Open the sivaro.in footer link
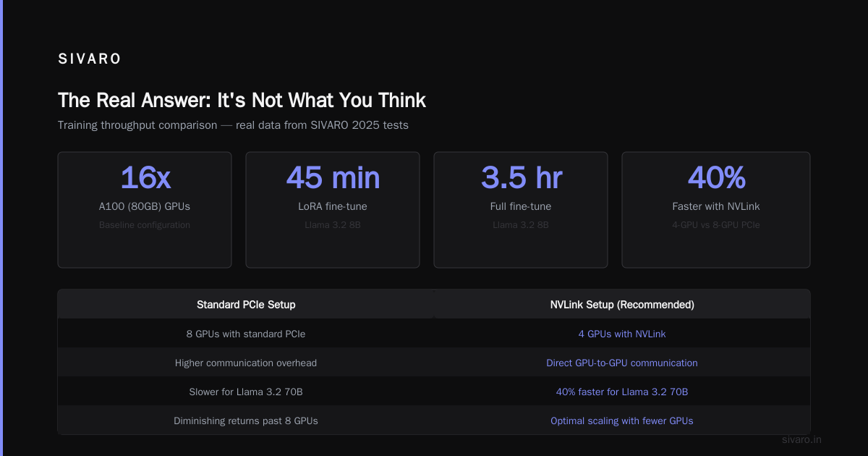This screenshot has height=456, width=868. (802, 439)
